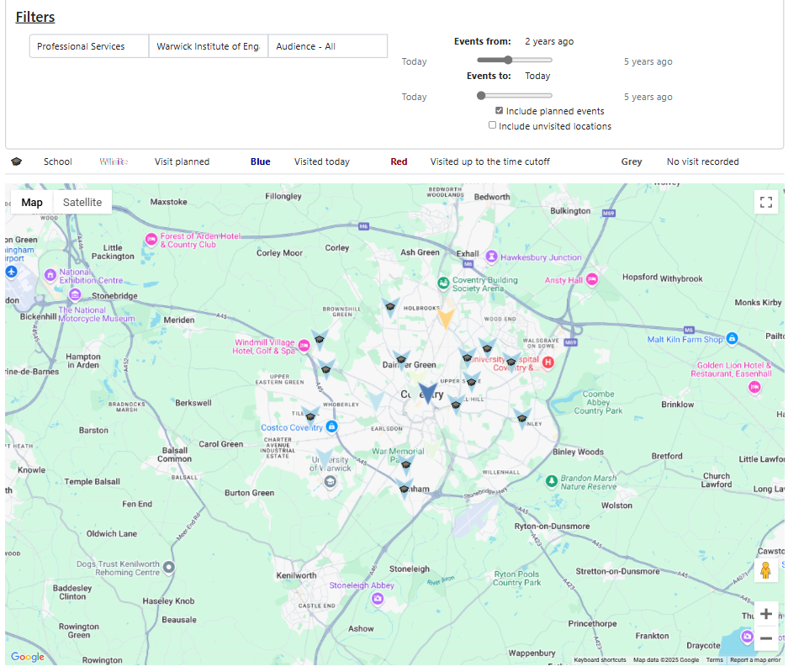Open the Keyboard shortcuts link

tap(600, 660)
